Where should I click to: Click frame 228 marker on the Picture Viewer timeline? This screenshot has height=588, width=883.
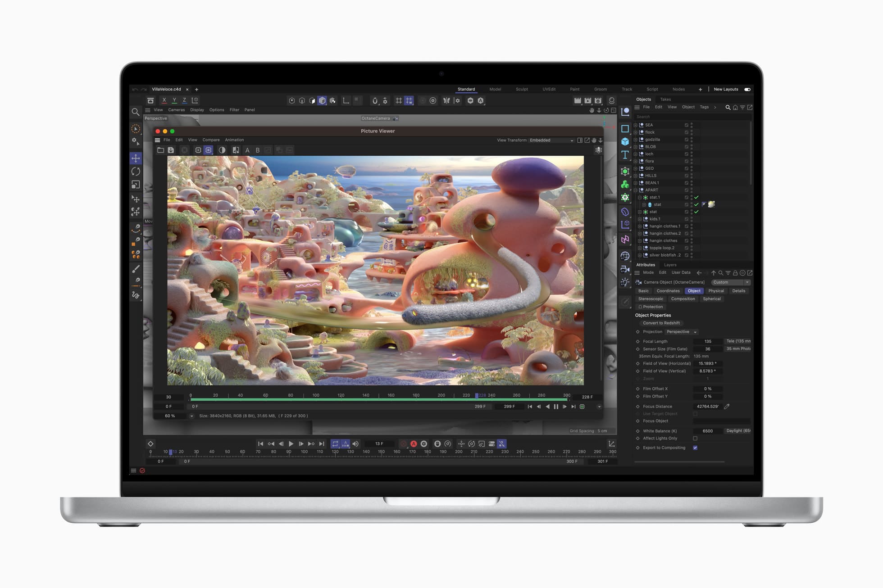click(x=476, y=395)
